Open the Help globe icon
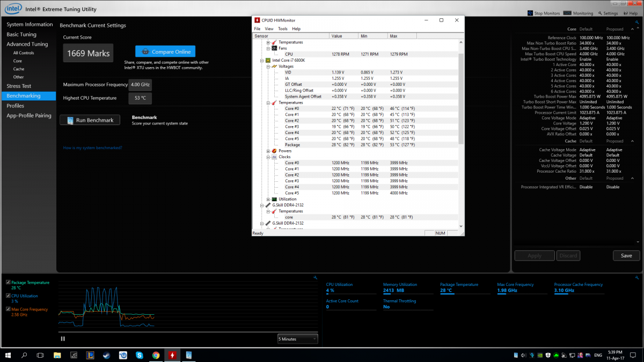Viewport: 644px width, 362px height. tap(626, 13)
